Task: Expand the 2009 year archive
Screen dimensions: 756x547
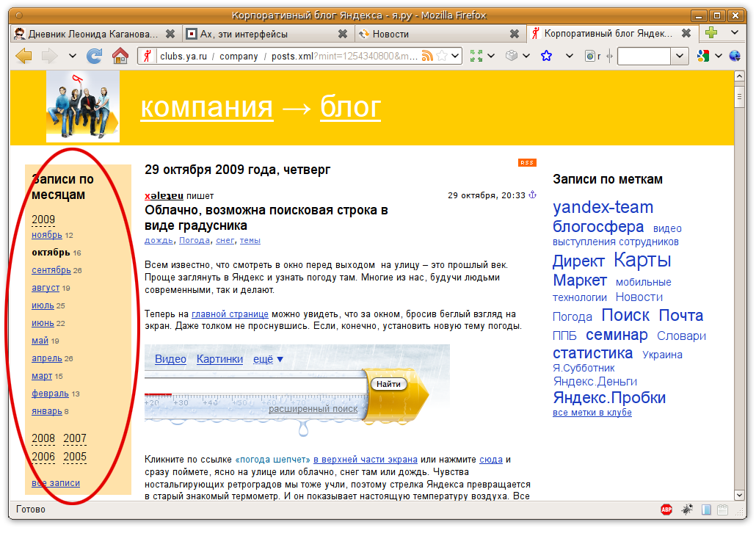Action: (43, 220)
